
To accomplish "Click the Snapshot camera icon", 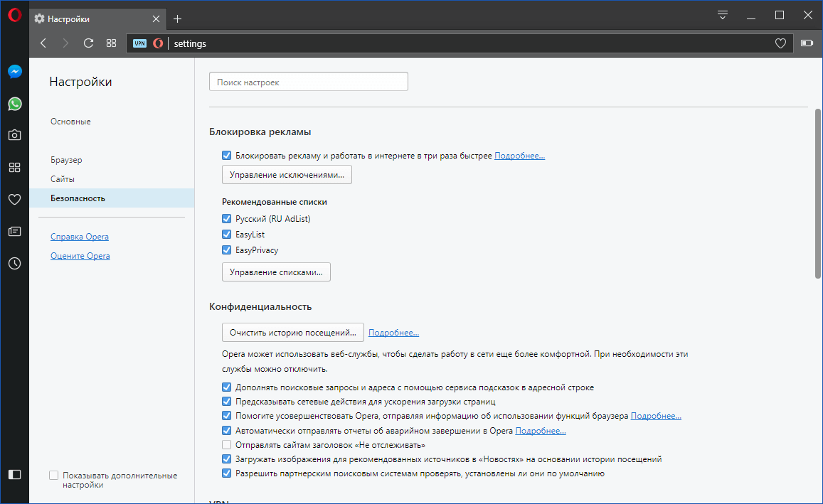I will [x=14, y=135].
